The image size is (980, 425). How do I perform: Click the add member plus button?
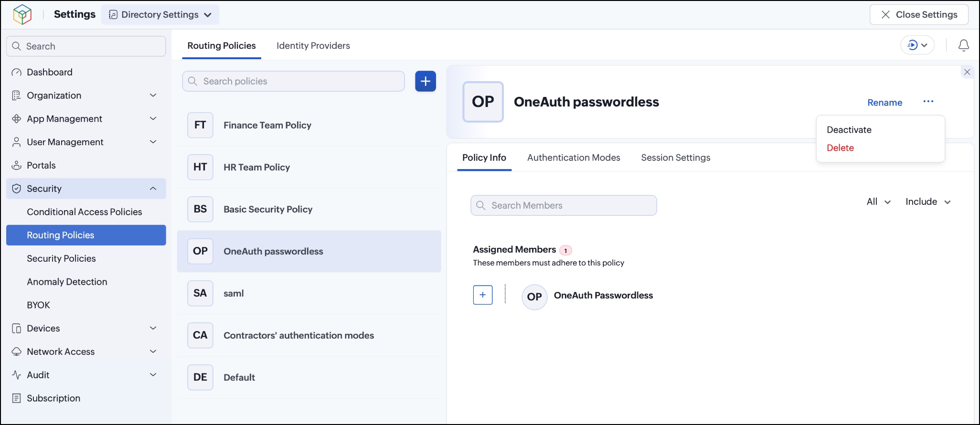click(x=483, y=295)
